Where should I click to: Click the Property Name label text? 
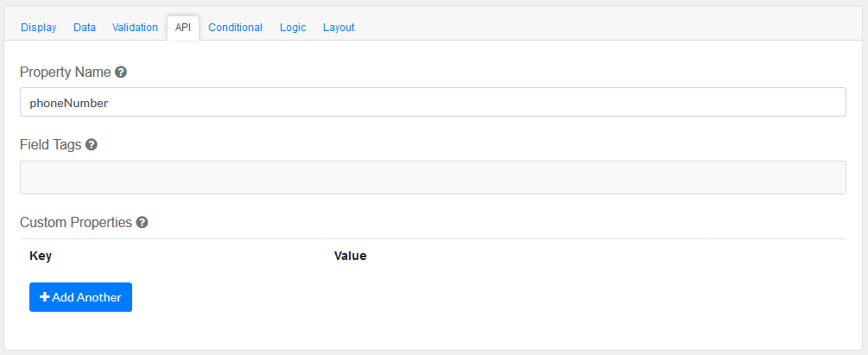point(65,73)
